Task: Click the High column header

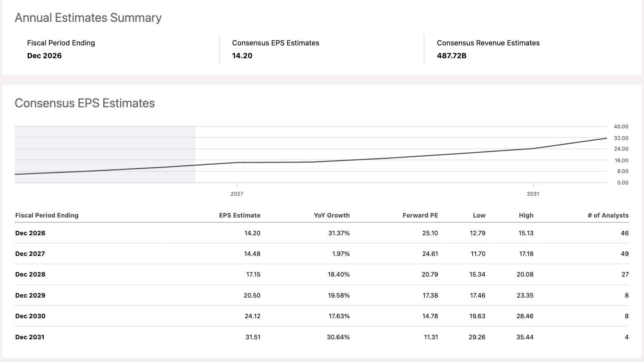Action: (x=526, y=215)
